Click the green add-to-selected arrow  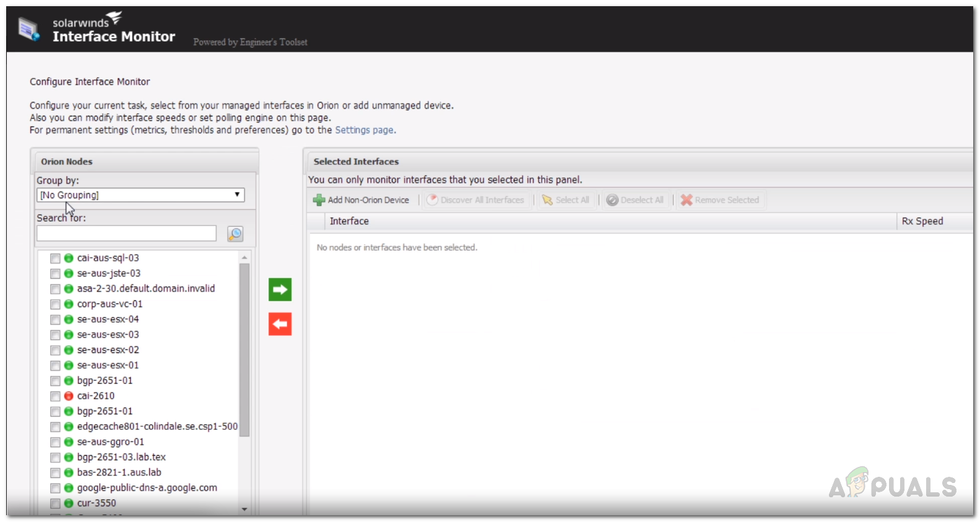280,289
